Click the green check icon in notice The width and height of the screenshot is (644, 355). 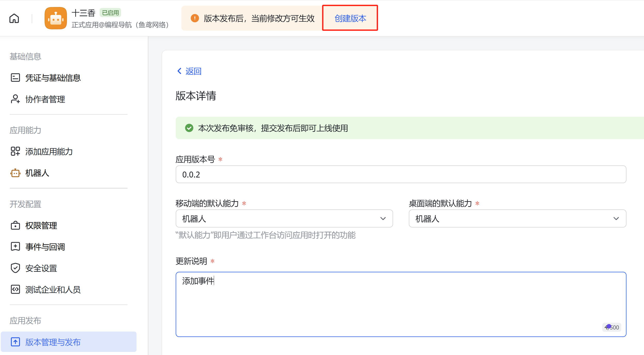189,128
